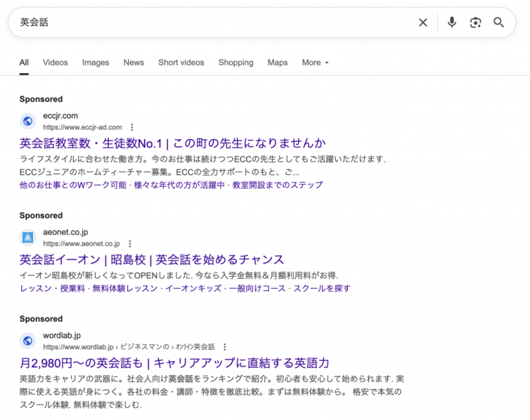The height and width of the screenshot is (420, 530).
Task: Click the https://www.eccjr-ad.com URL text
Action: pos(82,127)
